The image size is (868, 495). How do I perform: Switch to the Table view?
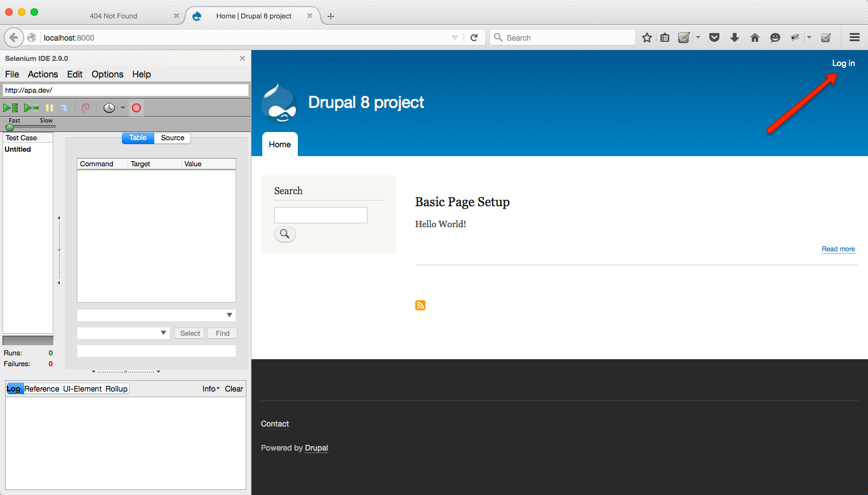pos(138,138)
